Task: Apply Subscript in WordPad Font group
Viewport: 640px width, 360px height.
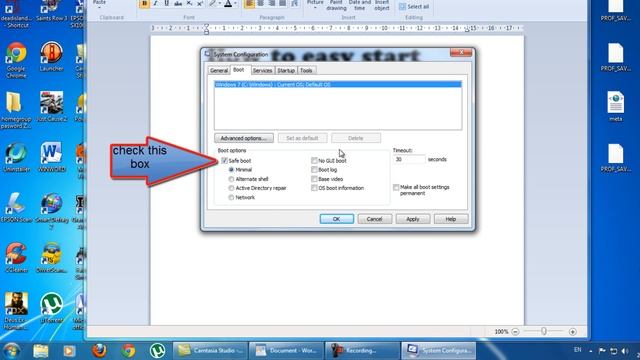Action: [189, 4]
